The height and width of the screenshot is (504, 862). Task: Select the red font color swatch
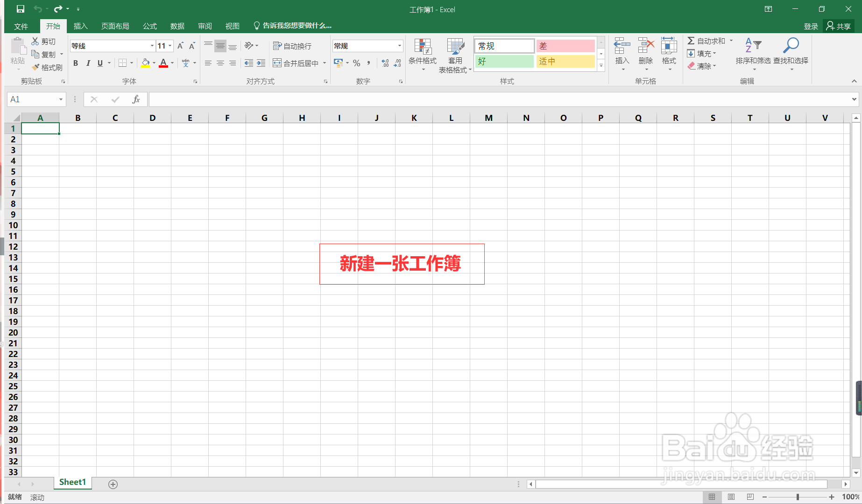(x=163, y=66)
